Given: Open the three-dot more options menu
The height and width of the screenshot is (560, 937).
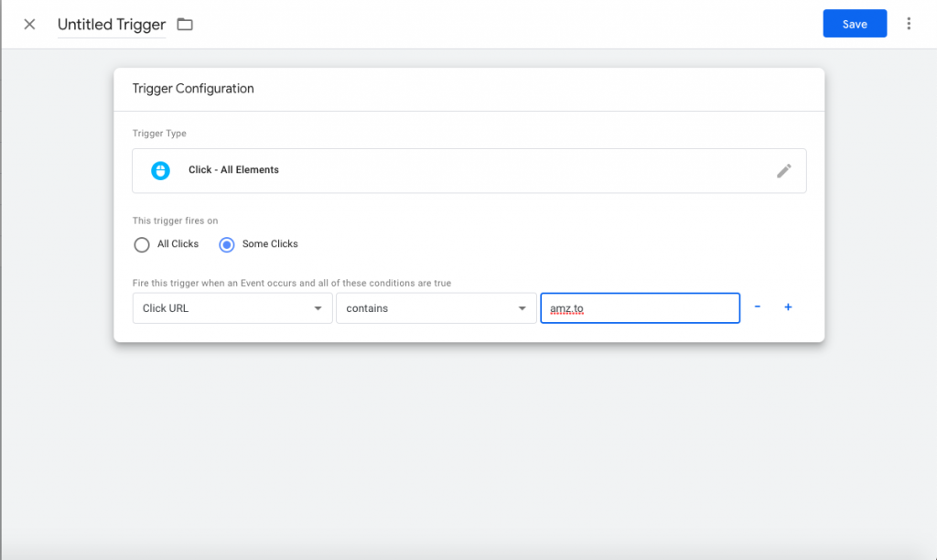Looking at the screenshot, I should [909, 23].
